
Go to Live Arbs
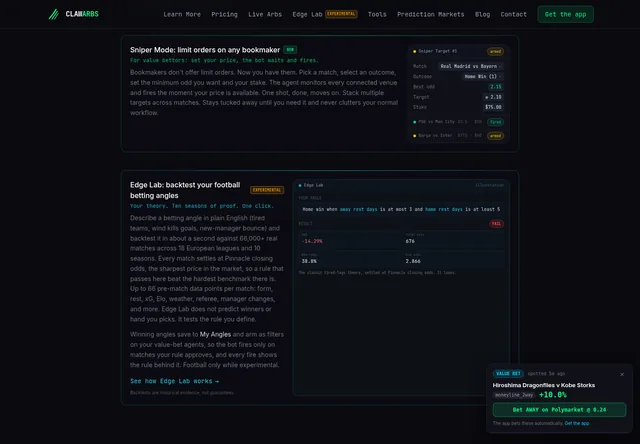pyautogui.click(x=265, y=14)
